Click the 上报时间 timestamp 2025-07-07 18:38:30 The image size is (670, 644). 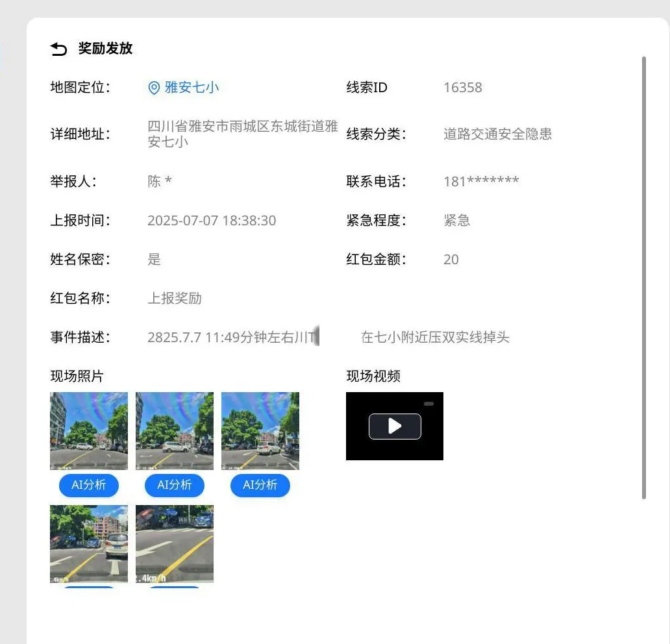(212, 221)
